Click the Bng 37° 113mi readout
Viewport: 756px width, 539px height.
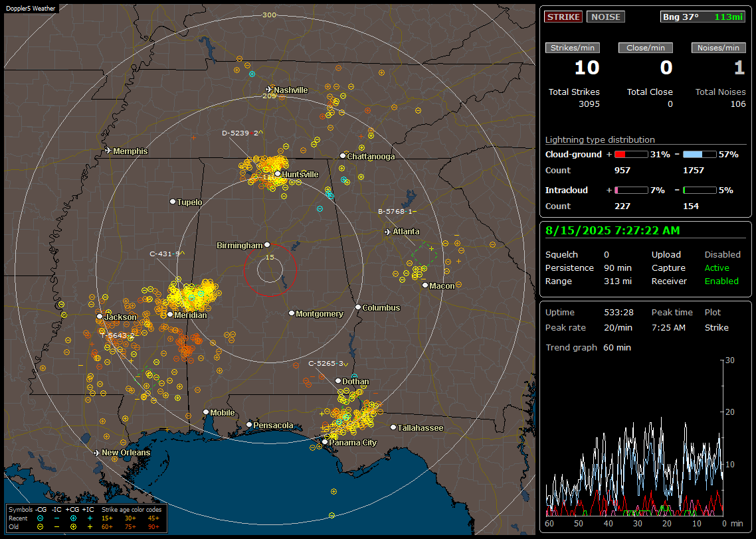coord(702,17)
